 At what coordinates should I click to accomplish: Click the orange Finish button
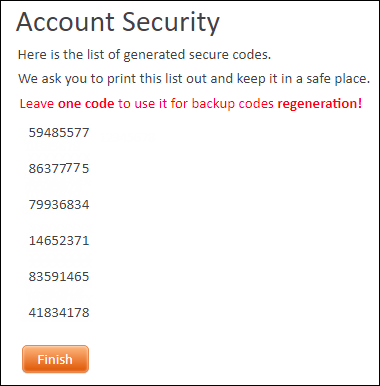tap(55, 359)
